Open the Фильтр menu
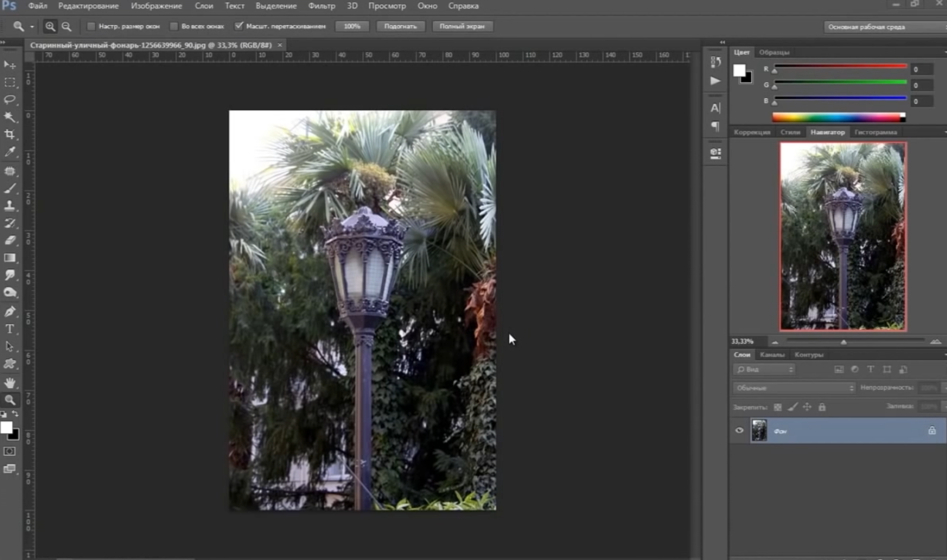The image size is (947, 560). [x=322, y=6]
